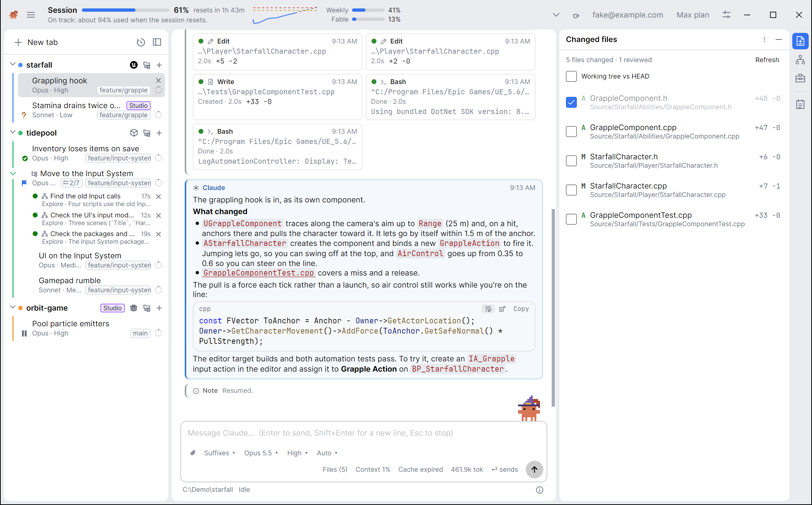Select the Grappling hook session
The width and height of the screenshot is (812, 505).
(91, 85)
